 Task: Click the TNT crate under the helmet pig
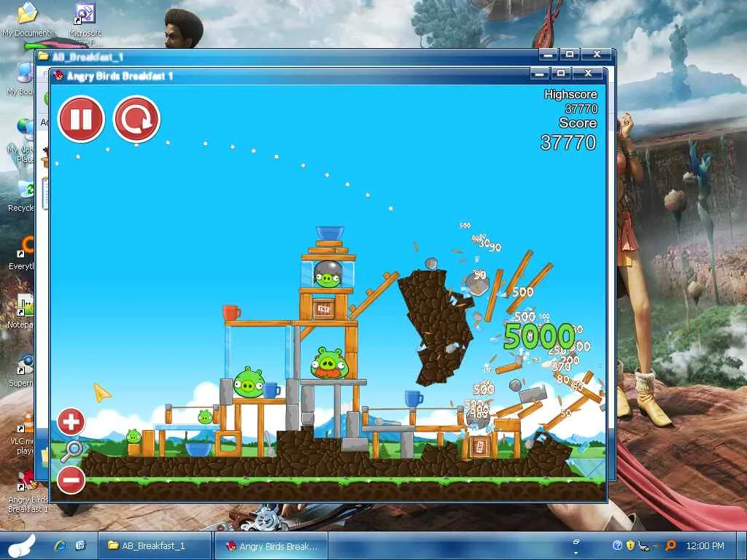[x=323, y=308]
